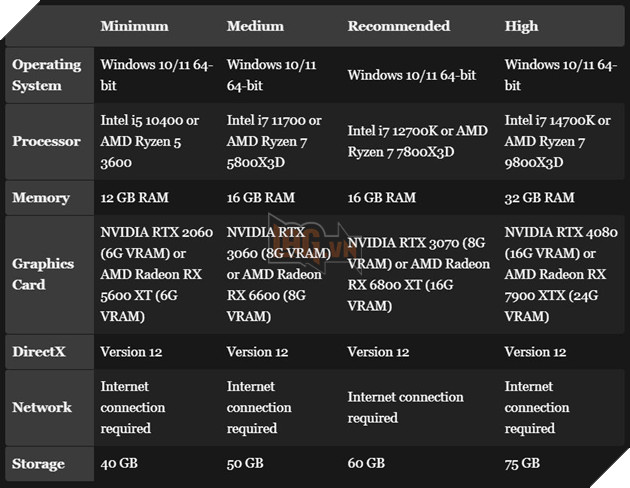Click the 12 GB RAM cell
The height and width of the screenshot is (488, 630).
[x=135, y=198]
